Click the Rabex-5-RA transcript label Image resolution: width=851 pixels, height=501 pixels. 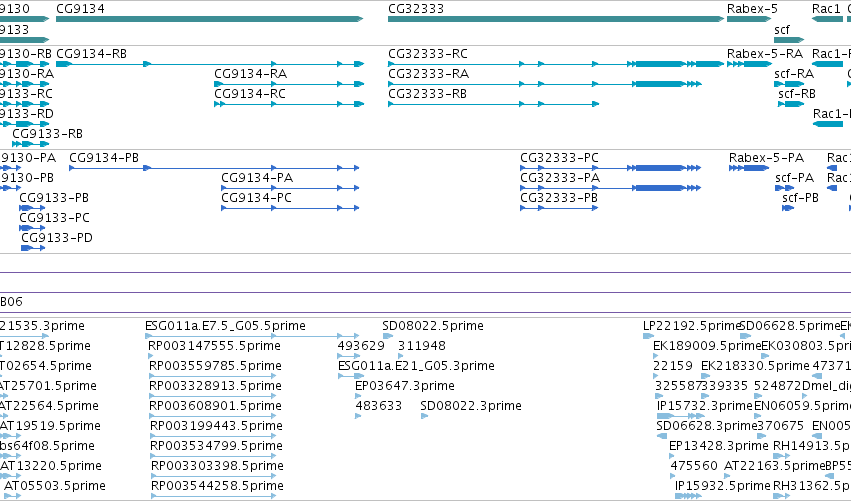click(765, 54)
